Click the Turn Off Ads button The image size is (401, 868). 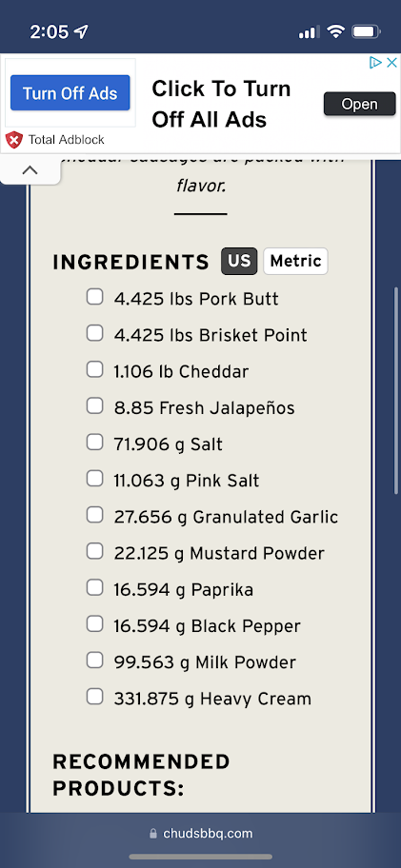70,93
